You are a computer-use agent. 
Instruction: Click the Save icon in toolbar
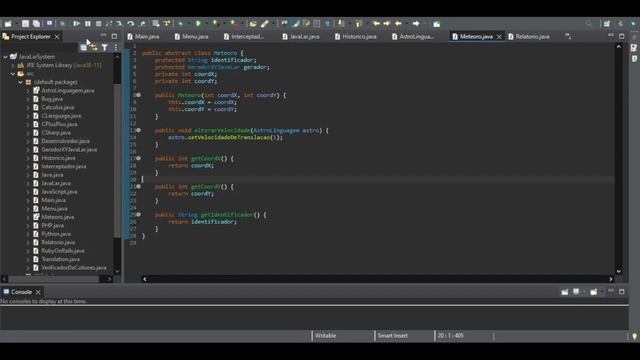(25, 24)
